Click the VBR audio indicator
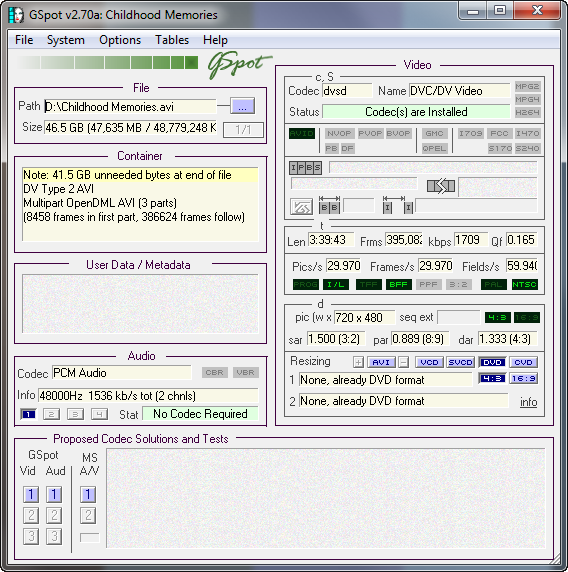This screenshot has width=568, height=572. pos(246,372)
